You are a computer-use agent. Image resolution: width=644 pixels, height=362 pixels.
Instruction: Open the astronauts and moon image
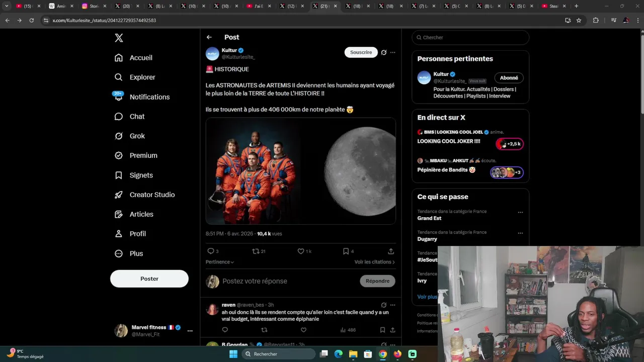pyautogui.click(x=301, y=171)
